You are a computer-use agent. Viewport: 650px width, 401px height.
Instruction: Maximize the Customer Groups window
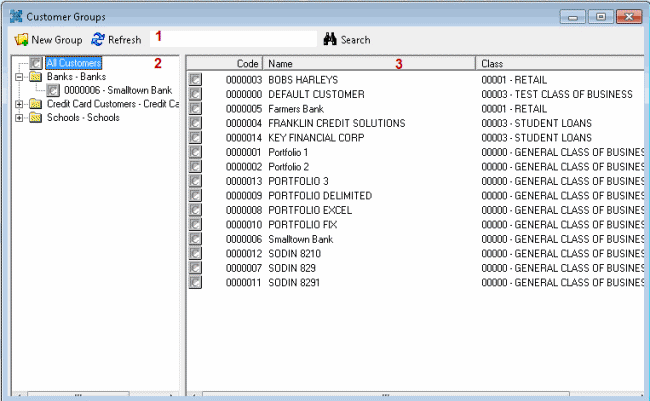click(601, 17)
